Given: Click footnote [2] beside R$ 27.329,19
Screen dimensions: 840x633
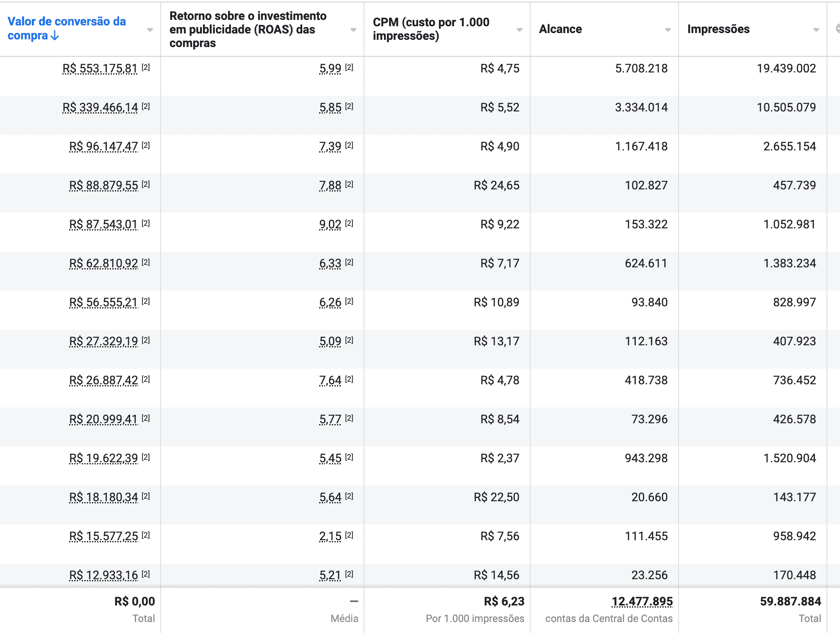Looking at the screenshot, I should (x=146, y=340).
